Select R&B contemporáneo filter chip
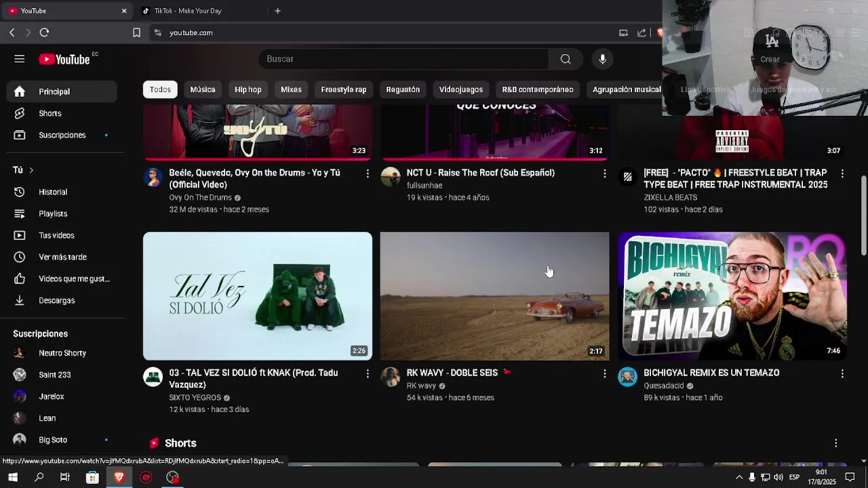The height and width of the screenshot is (488, 868). click(538, 89)
